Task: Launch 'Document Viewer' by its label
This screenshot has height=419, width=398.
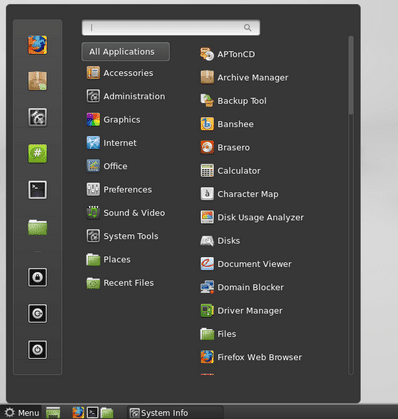Action: pyautogui.click(x=254, y=264)
